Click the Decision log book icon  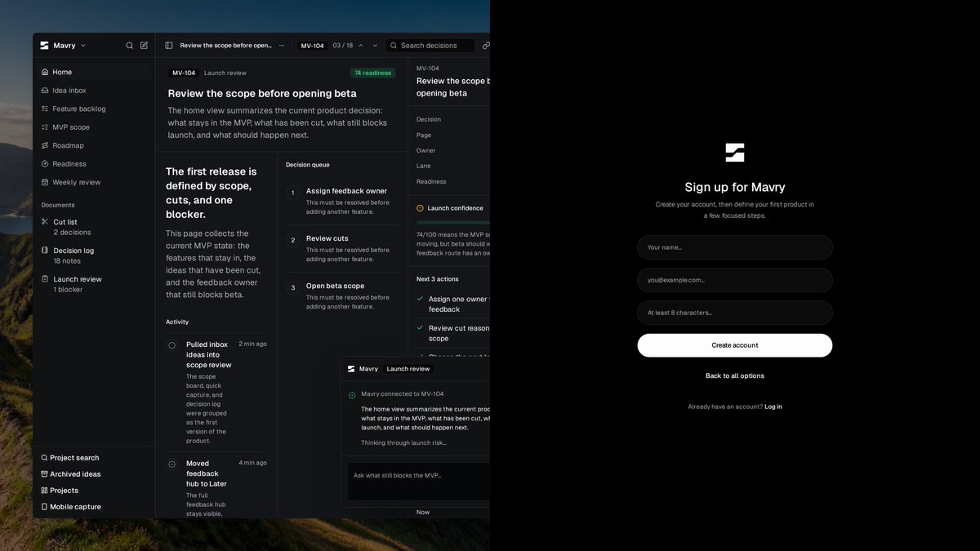(x=45, y=250)
